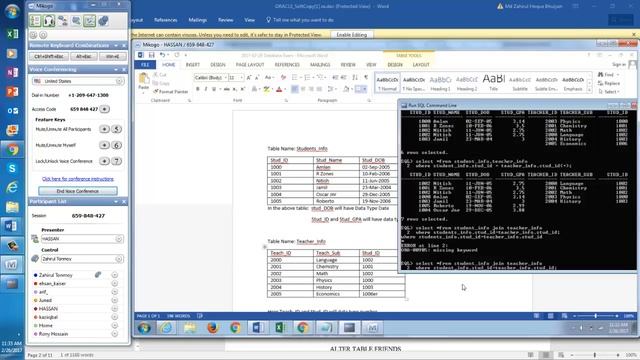Collapse the Participant List panel arrow
The image size is (640, 360).
[x=116, y=202]
